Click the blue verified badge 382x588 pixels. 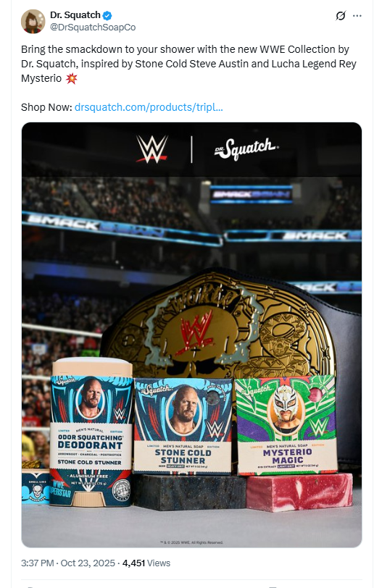point(107,15)
